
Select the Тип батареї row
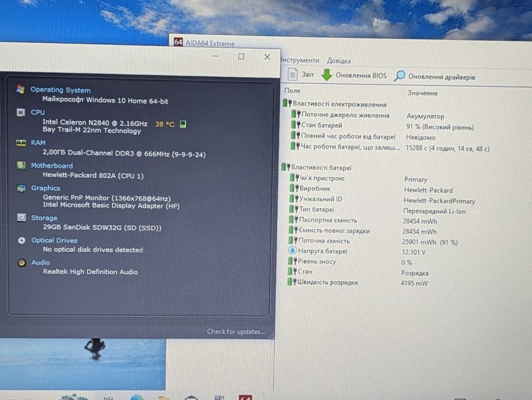pos(377,210)
